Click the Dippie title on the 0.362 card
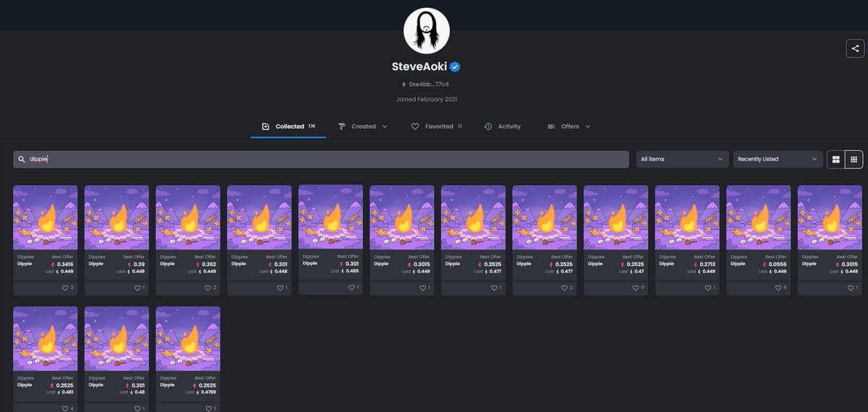 pyautogui.click(x=167, y=264)
